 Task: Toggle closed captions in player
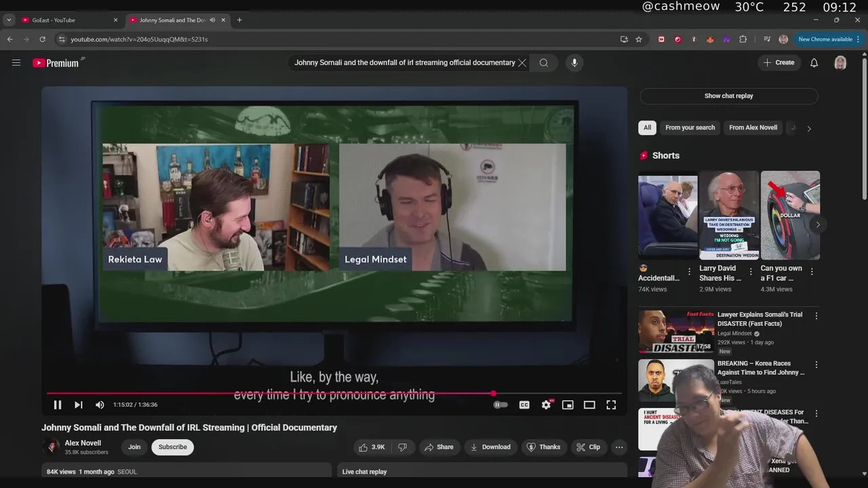pyautogui.click(x=524, y=405)
